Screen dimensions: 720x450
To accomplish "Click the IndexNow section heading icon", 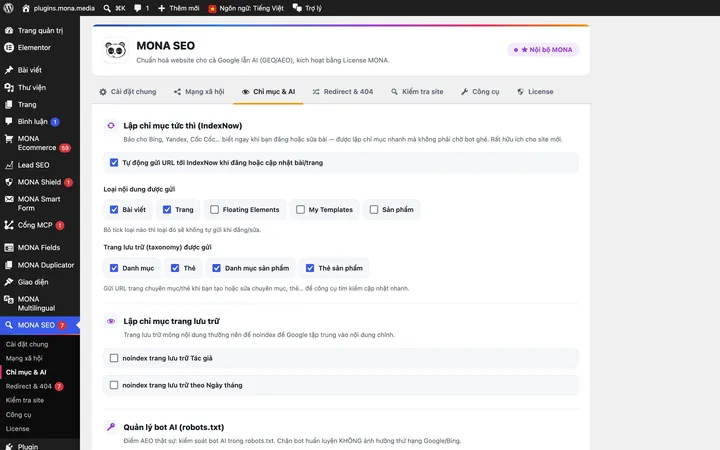I will pyautogui.click(x=111, y=125).
